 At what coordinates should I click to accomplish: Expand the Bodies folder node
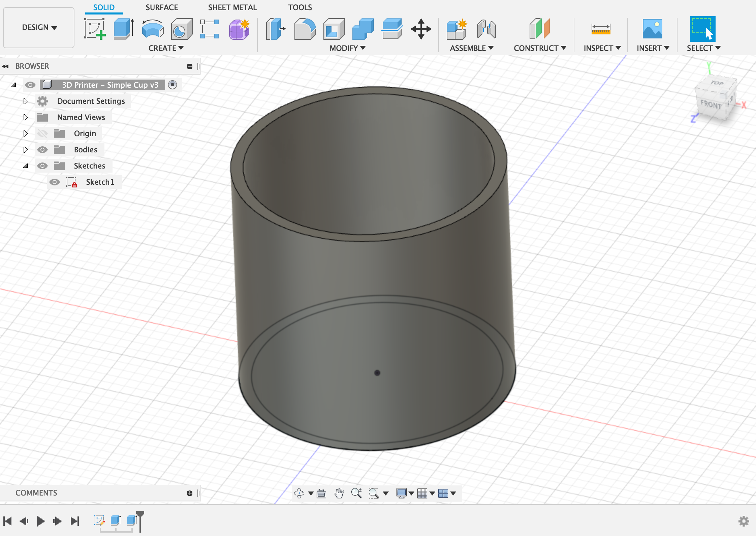point(25,150)
